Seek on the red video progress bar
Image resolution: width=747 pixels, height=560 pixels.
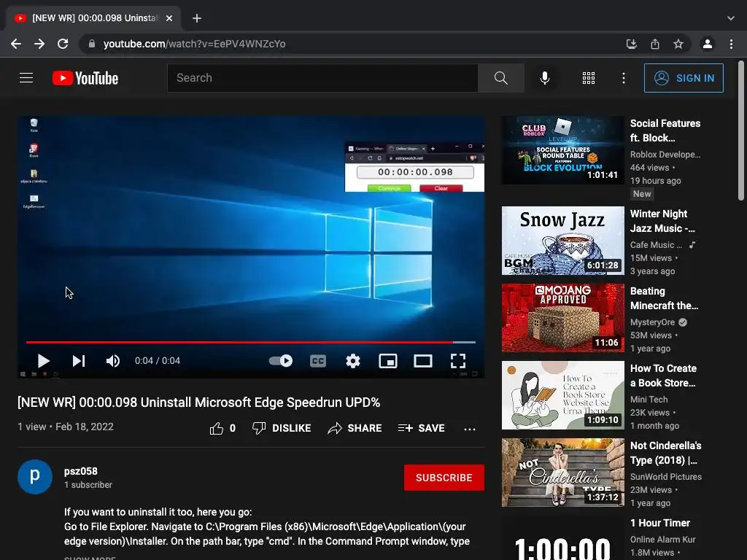pos(251,342)
